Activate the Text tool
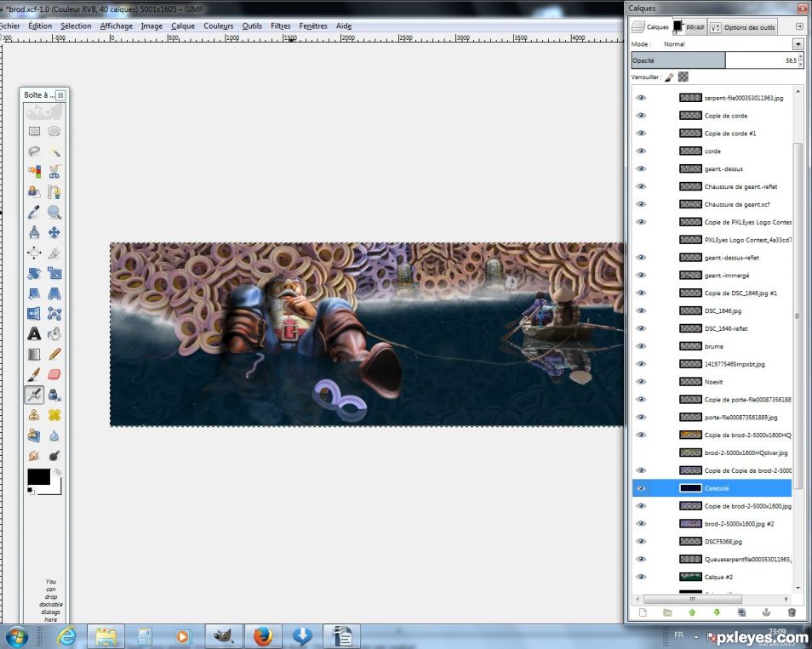812x649 pixels. [x=34, y=333]
